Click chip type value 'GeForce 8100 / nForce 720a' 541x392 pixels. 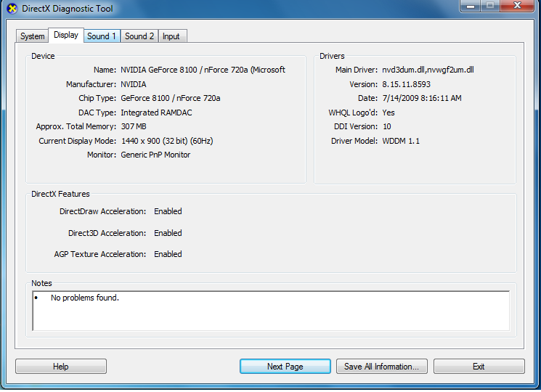[171, 98]
